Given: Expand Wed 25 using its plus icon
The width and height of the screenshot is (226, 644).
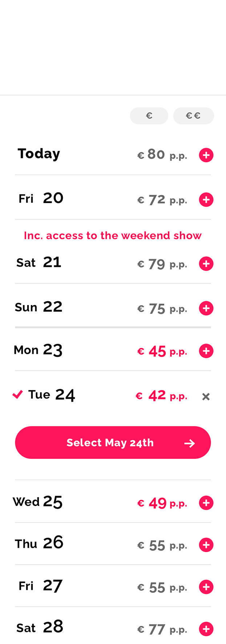Looking at the screenshot, I should (x=206, y=503).
